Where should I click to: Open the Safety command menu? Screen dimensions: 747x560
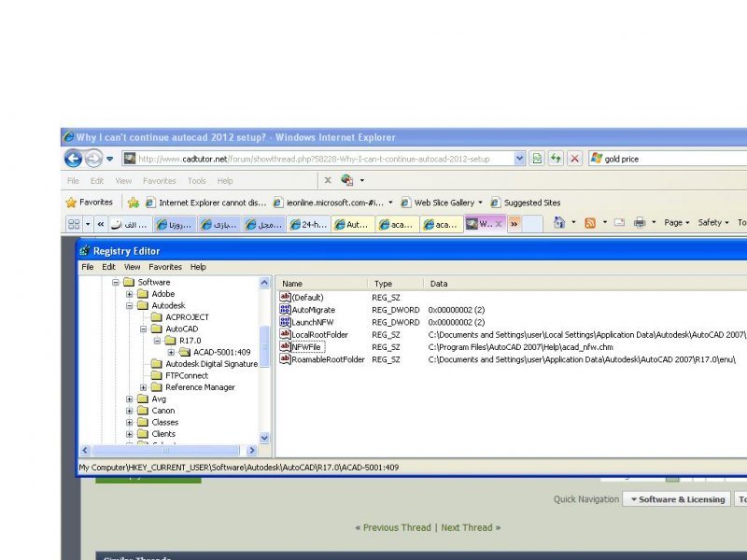coord(713,222)
